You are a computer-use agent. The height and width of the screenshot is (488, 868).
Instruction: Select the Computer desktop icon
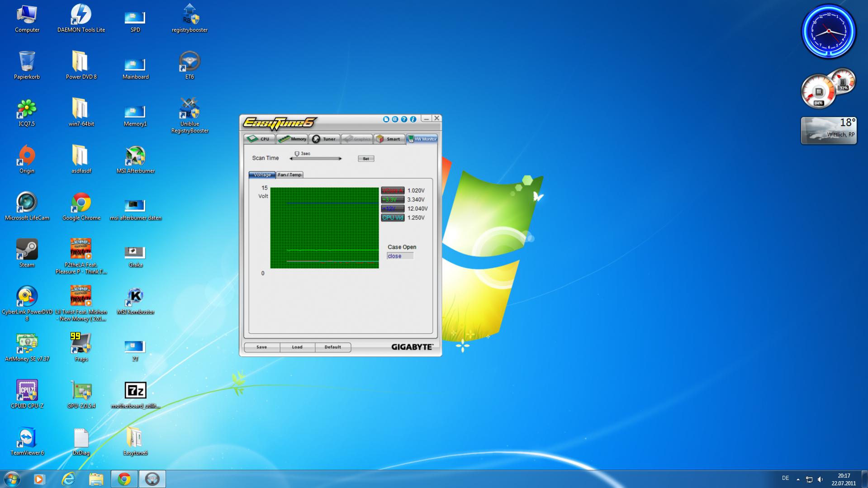[x=27, y=19]
